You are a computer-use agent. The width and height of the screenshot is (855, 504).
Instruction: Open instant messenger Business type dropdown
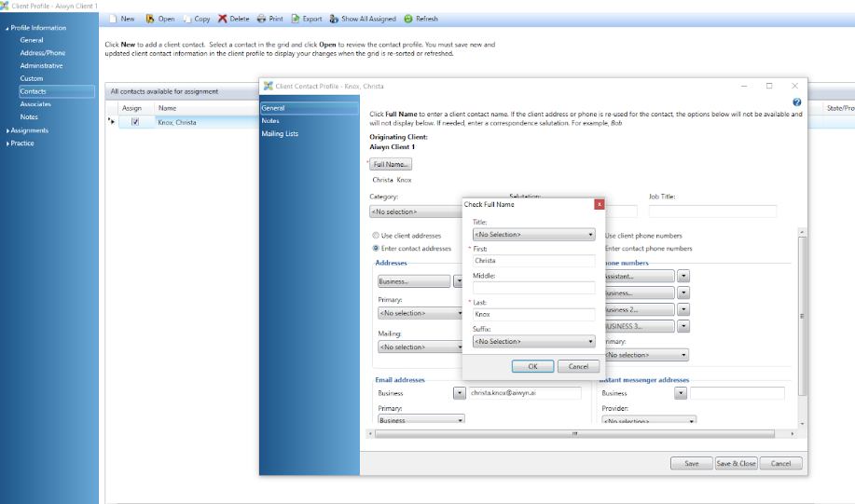pyautogui.click(x=680, y=393)
